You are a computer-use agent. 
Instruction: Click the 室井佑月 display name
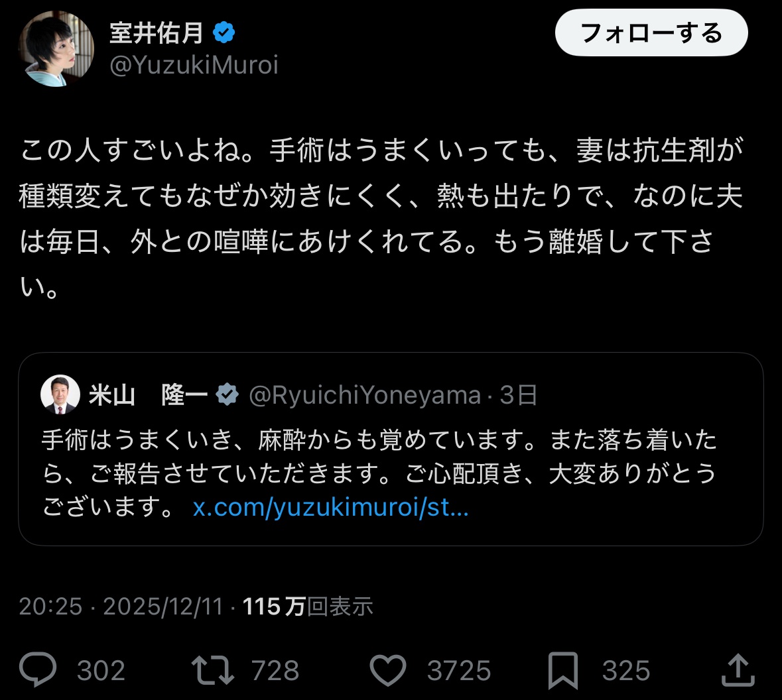(157, 32)
